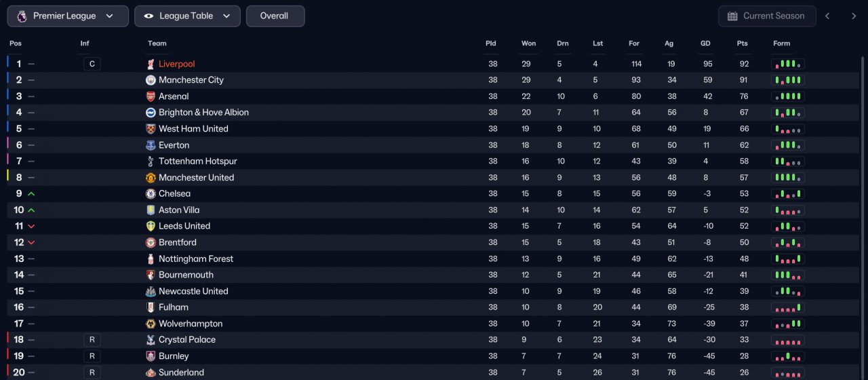Click the Arsenal crest icon
Screen dimensions: 868x380
(x=151, y=96)
